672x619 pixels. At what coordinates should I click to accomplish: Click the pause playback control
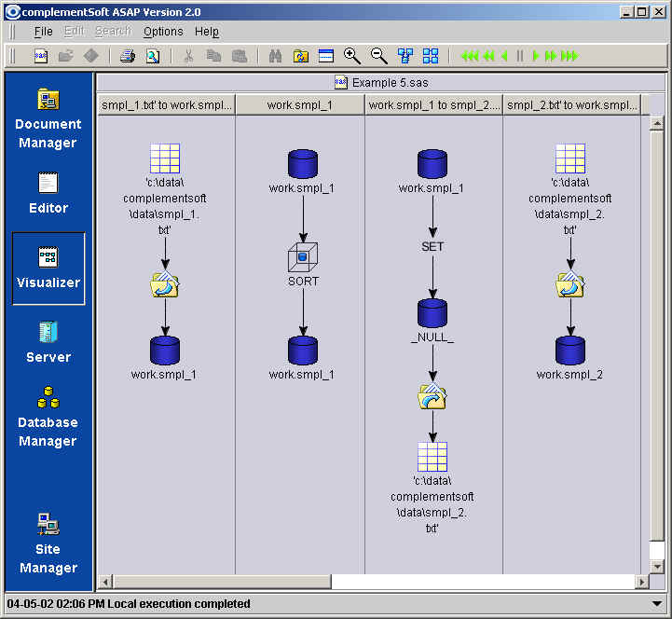[x=520, y=56]
